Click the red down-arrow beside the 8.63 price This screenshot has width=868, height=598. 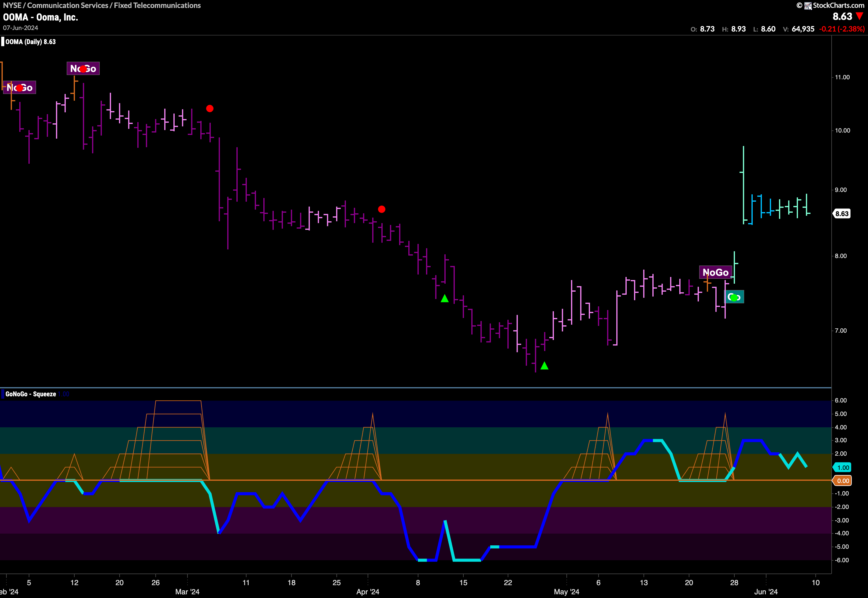(860, 17)
